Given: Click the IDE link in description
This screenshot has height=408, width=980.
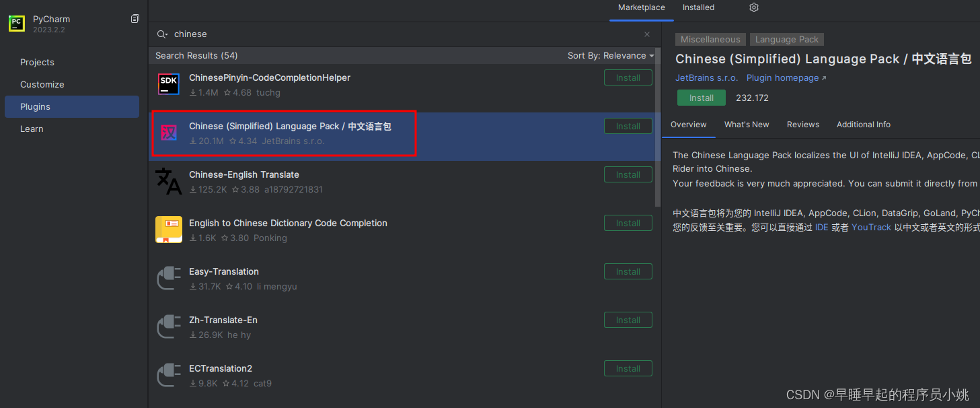Looking at the screenshot, I should click(x=822, y=228).
